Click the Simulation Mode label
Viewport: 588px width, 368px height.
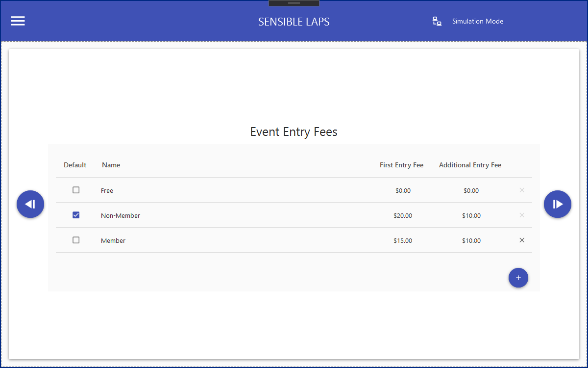477,21
